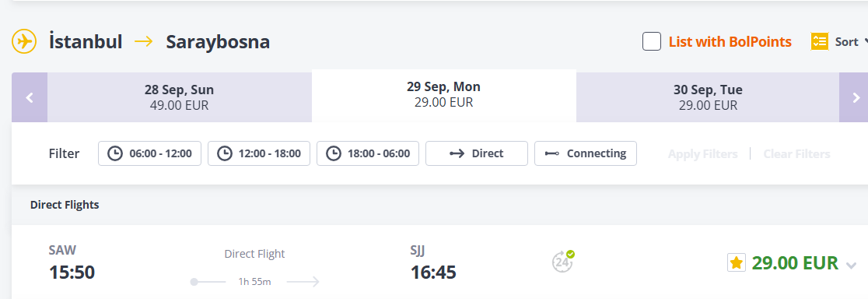Select the 30 Sep, Tue date tab
The image size is (868, 299).
(x=708, y=97)
